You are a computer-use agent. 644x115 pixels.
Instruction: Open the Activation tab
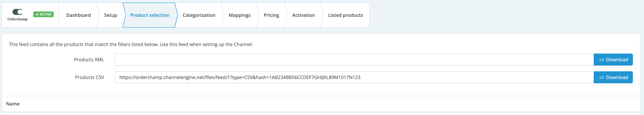point(303,15)
